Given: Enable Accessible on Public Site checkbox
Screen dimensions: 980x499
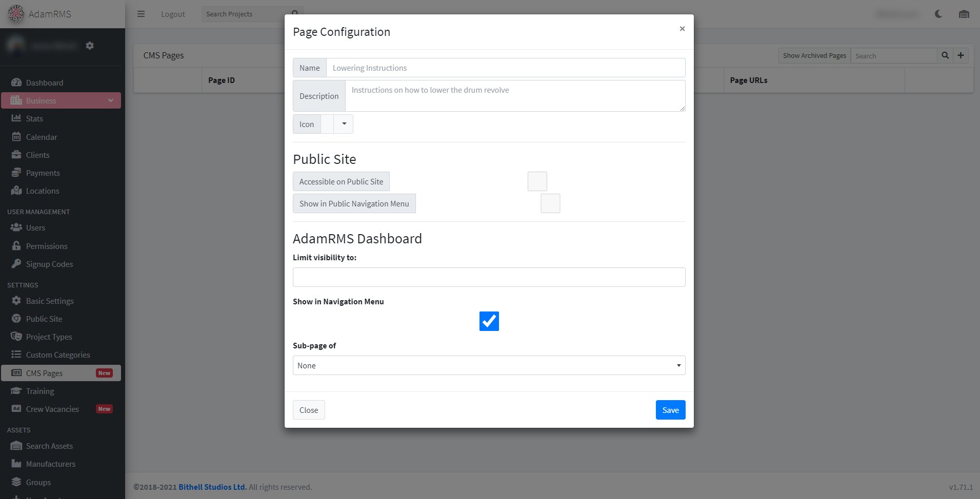Looking at the screenshot, I should pyautogui.click(x=537, y=181).
